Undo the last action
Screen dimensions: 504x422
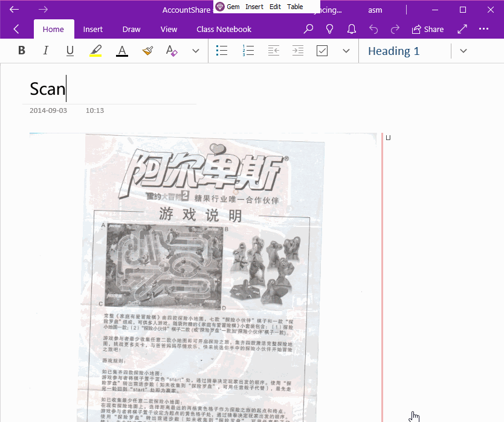(x=373, y=29)
